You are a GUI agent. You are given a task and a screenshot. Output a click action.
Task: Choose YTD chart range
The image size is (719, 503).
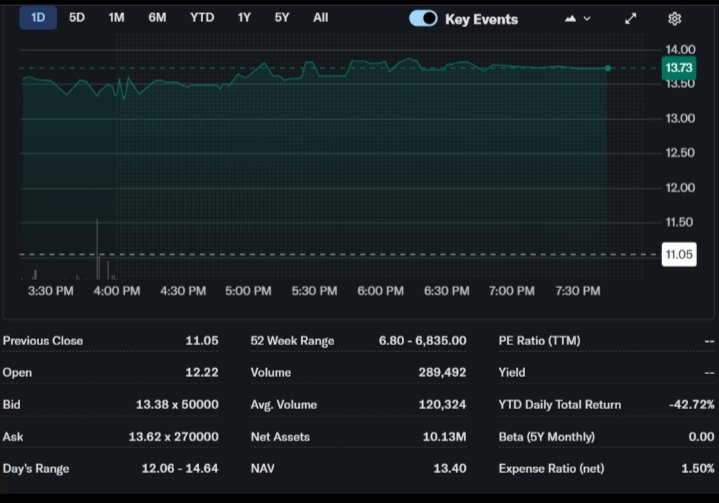point(201,17)
